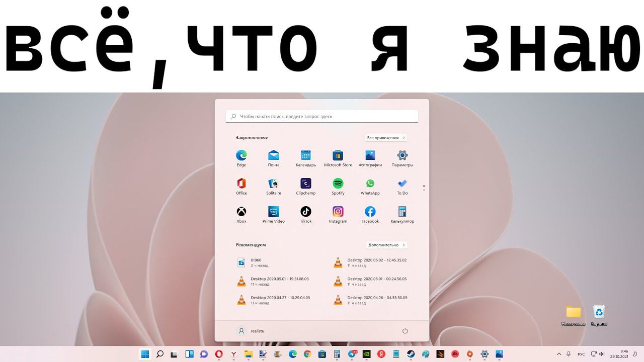The width and height of the screenshot is (644, 362).
Task: Switch РУС input language indicator
Action: pyautogui.click(x=581, y=354)
